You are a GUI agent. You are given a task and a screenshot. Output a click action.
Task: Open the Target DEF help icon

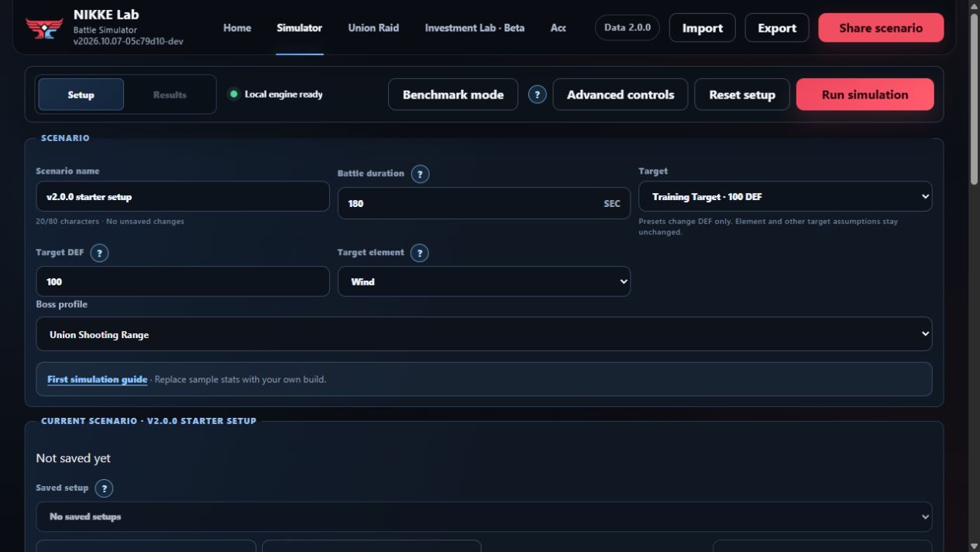(99, 253)
